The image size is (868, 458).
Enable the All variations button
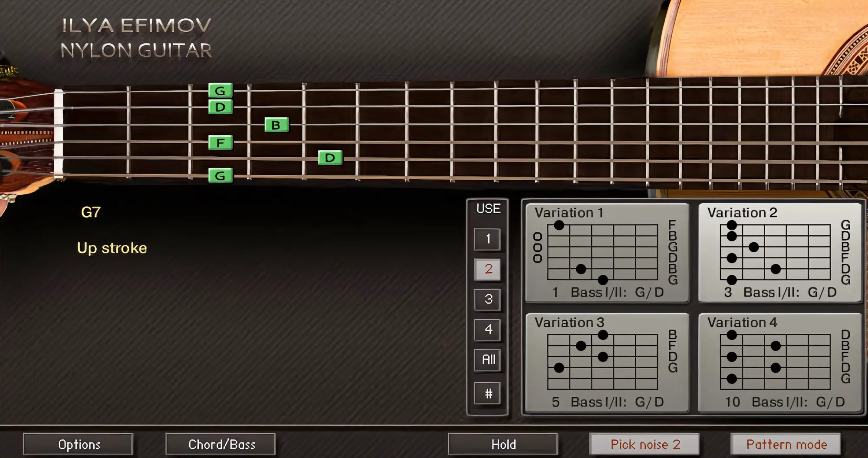point(488,360)
